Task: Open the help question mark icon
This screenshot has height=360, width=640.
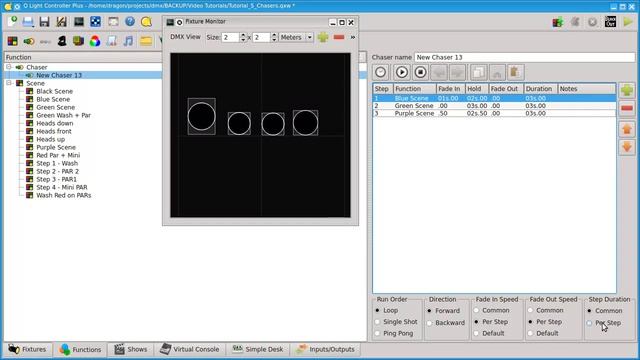Action: point(130,21)
